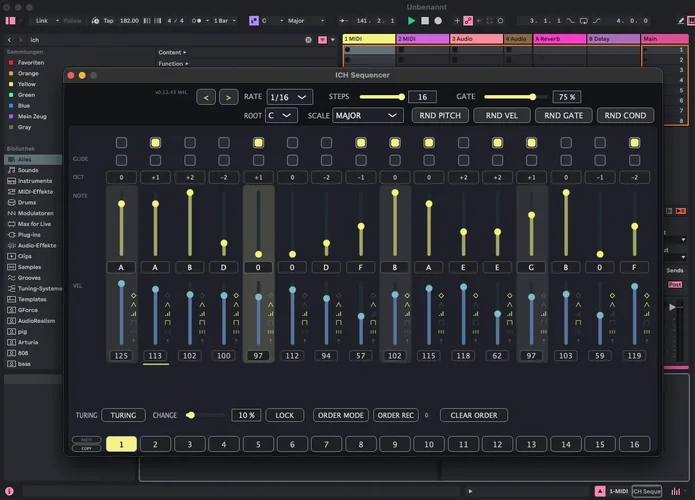
Task: Select pattern slot 2
Action: [155, 444]
